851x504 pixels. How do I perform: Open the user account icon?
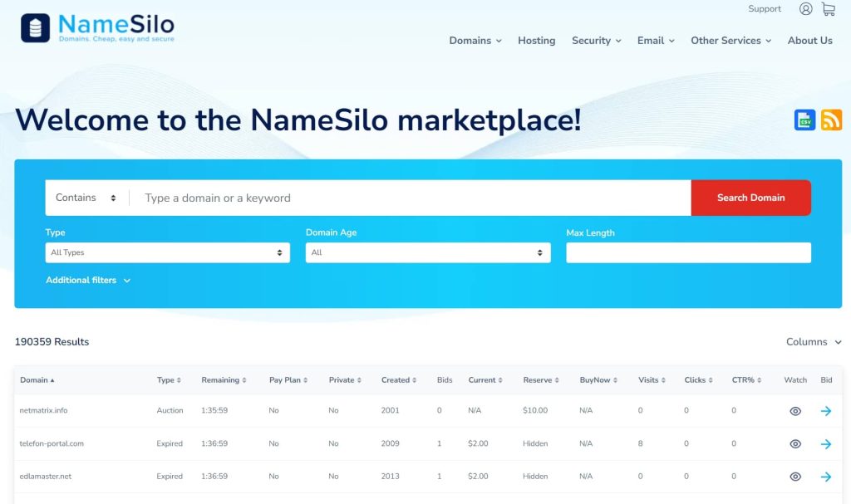805,9
